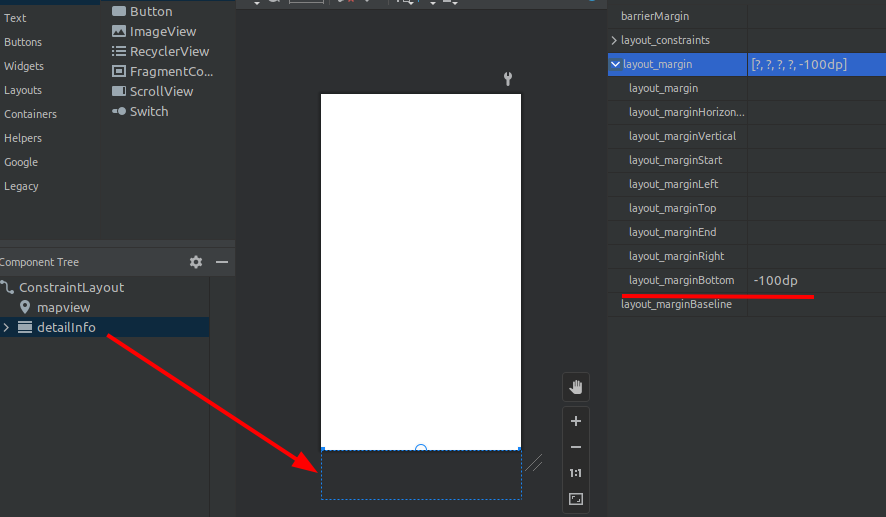
Task: Select ImageView from the palette
Action: tap(162, 31)
